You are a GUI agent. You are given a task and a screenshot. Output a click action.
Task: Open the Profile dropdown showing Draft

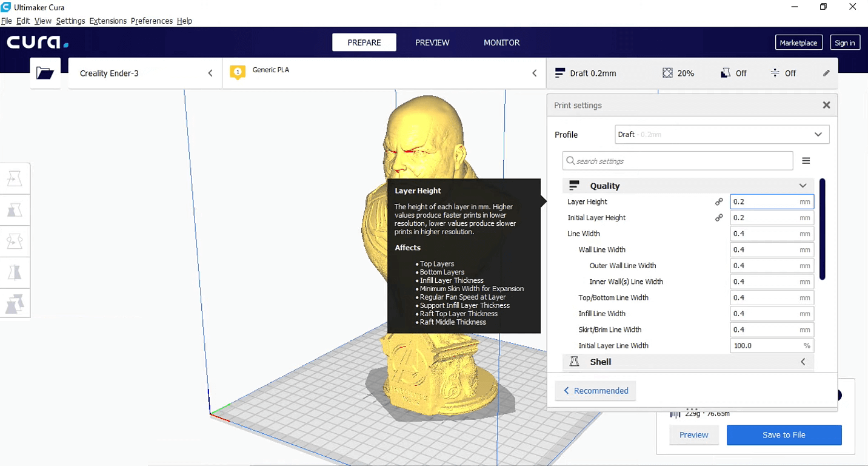point(722,135)
